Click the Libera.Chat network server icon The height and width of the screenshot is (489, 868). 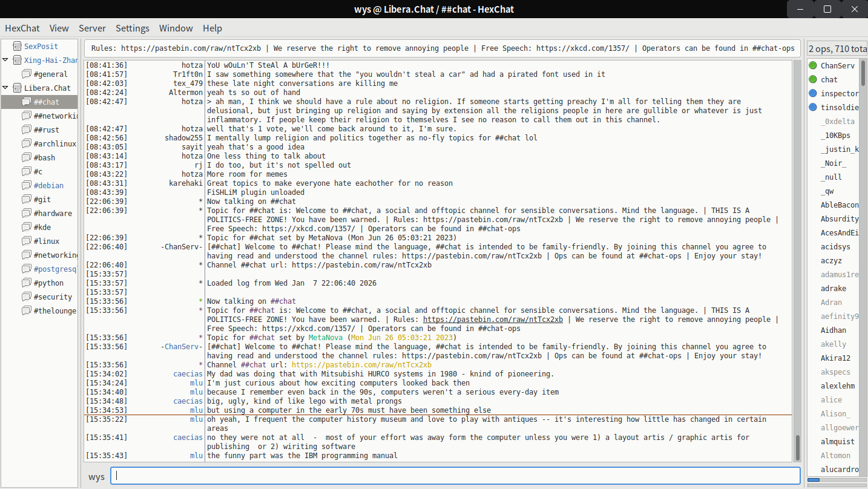click(x=16, y=88)
